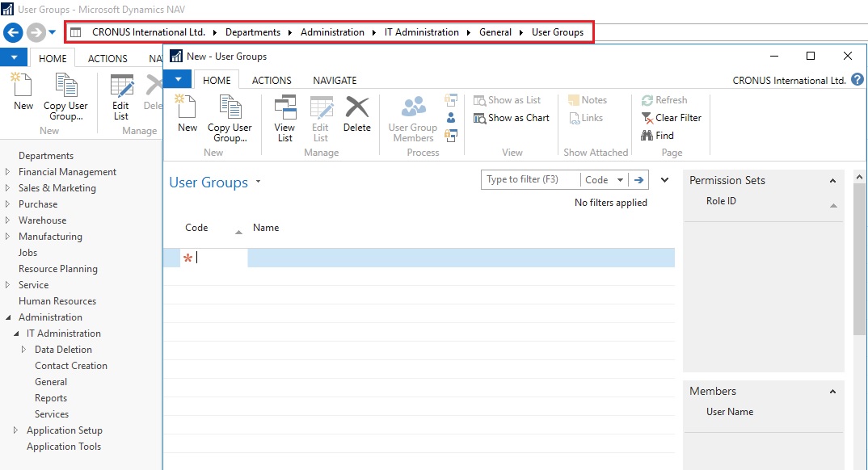This screenshot has width=868, height=470.
Task: Click the Refresh icon in the Page group
Action: click(x=648, y=100)
